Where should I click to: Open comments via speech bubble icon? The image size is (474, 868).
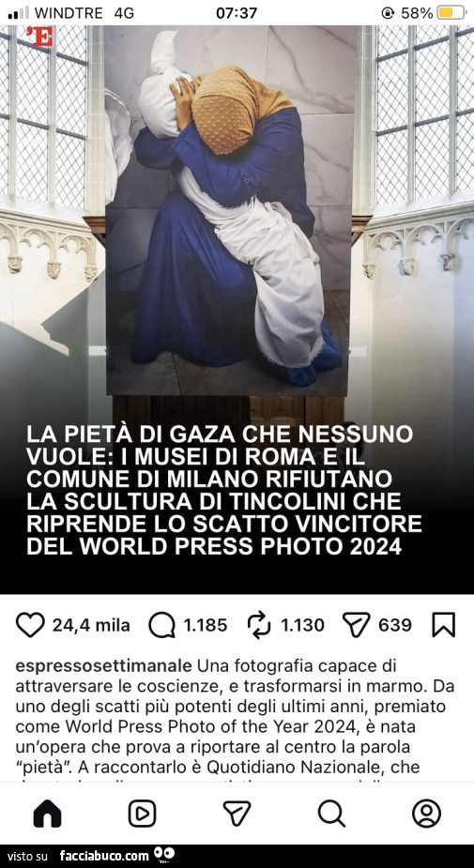click(161, 626)
